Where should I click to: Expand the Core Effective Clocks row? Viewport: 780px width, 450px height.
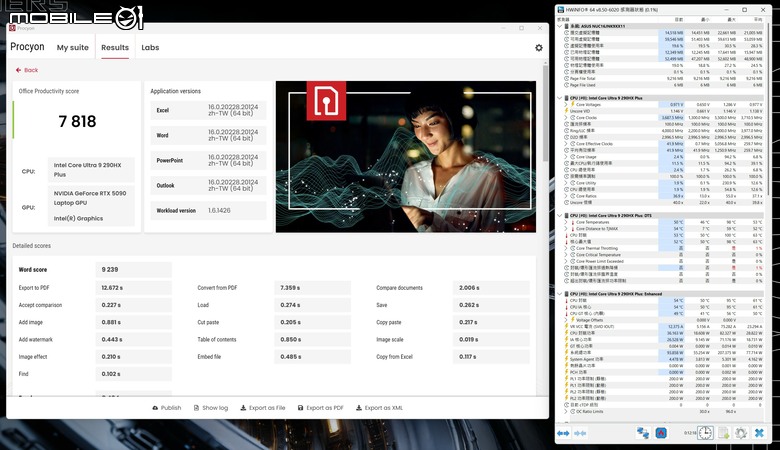(x=566, y=144)
